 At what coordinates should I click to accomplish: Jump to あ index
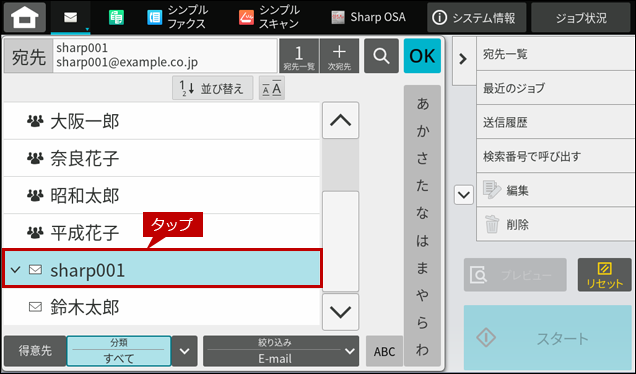[x=422, y=104]
